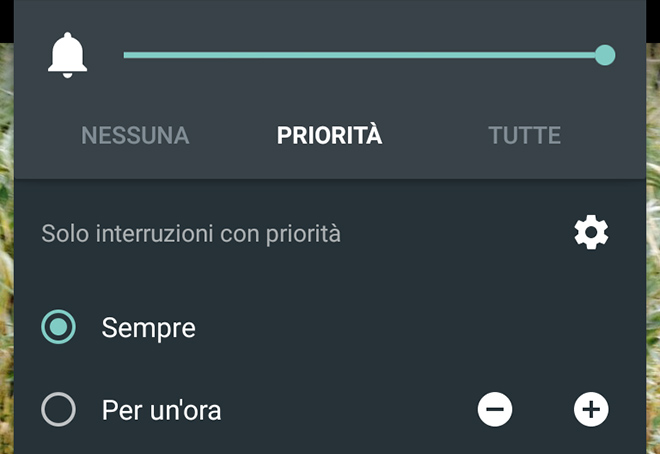Tap the bell notification volume icon

(68, 55)
